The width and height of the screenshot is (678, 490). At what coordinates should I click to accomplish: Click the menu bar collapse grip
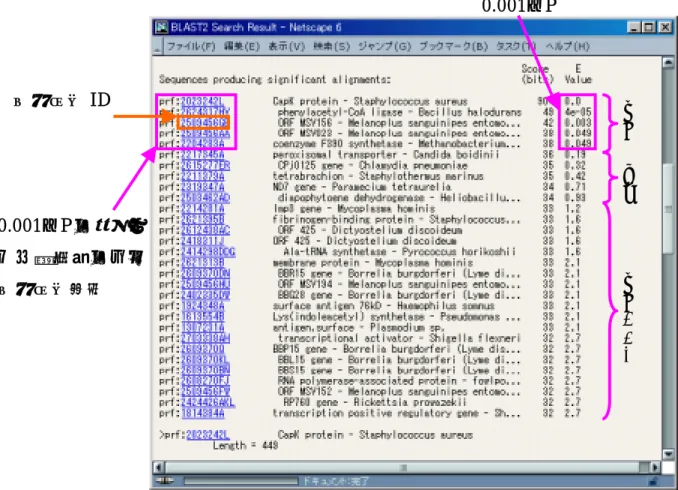[157, 46]
